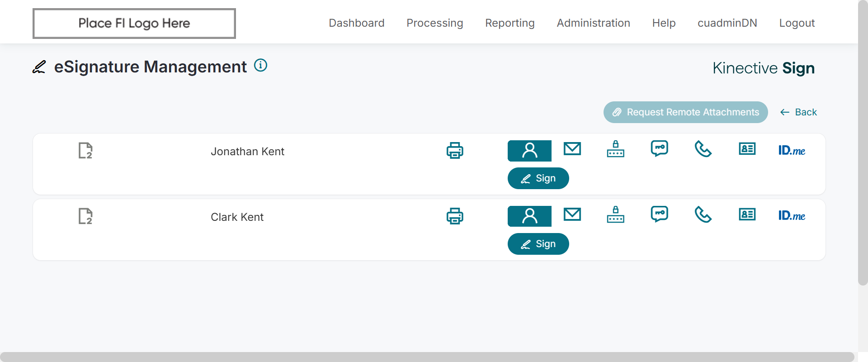Image resolution: width=868 pixels, height=362 pixels.
Task: Choose in-person signer icon for Clark Kent
Action: click(x=529, y=216)
